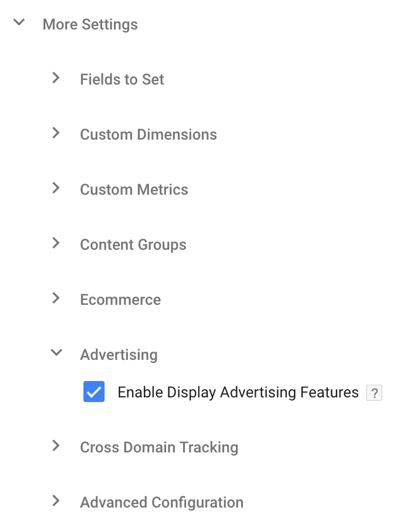Open the Content Groups label
The height and width of the screenshot is (530, 413).
coord(133,245)
